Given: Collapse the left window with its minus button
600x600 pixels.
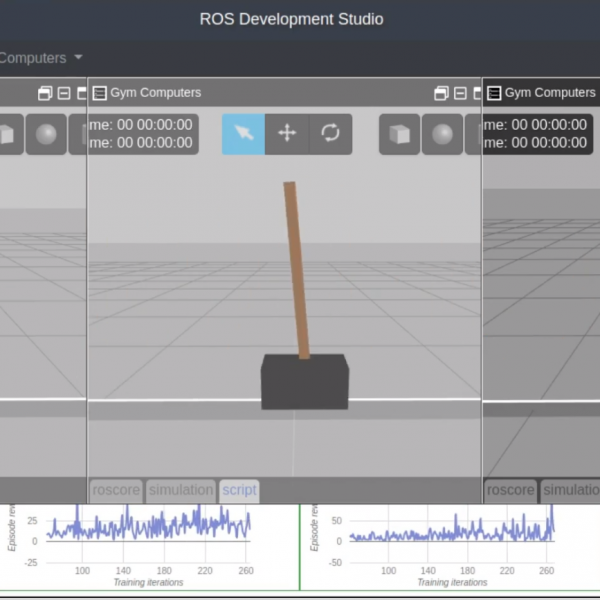Looking at the screenshot, I should pyautogui.click(x=64, y=93).
